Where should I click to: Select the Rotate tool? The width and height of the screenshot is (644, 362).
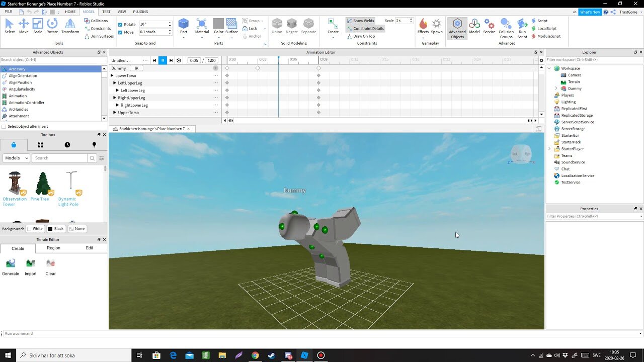(52, 24)
